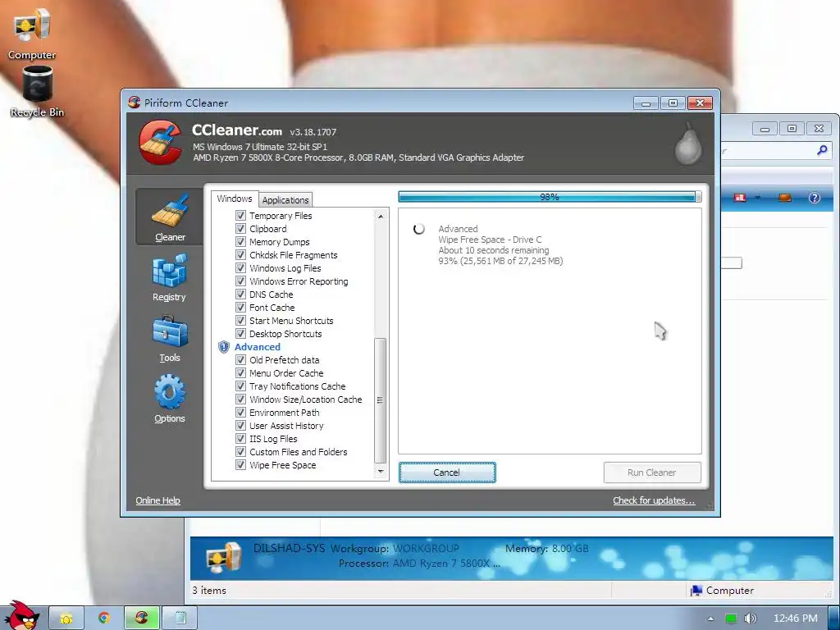Image resolution: width=840 pixels, height=630 pixels.
Task: Select the Environment Path entry
Action: coord(284,413)
